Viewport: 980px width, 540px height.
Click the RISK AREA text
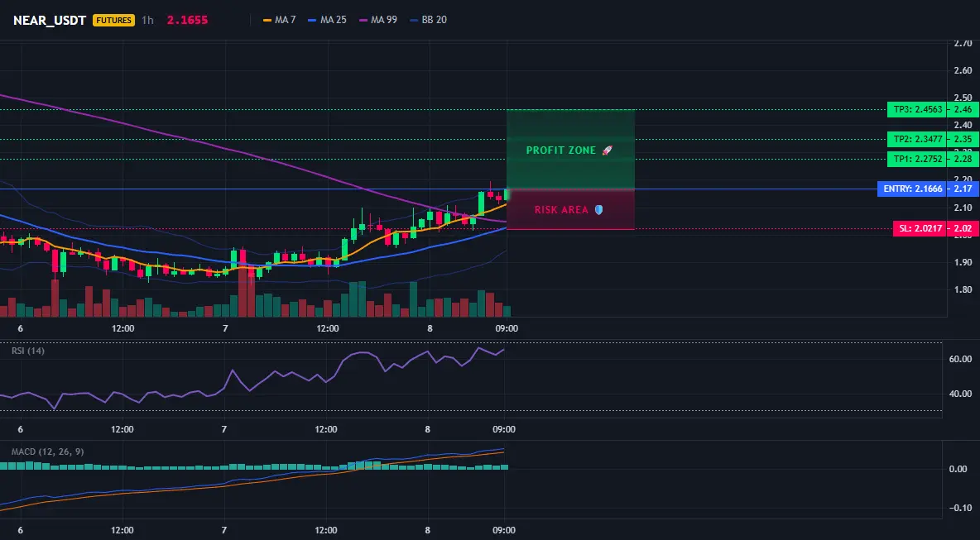561,210
